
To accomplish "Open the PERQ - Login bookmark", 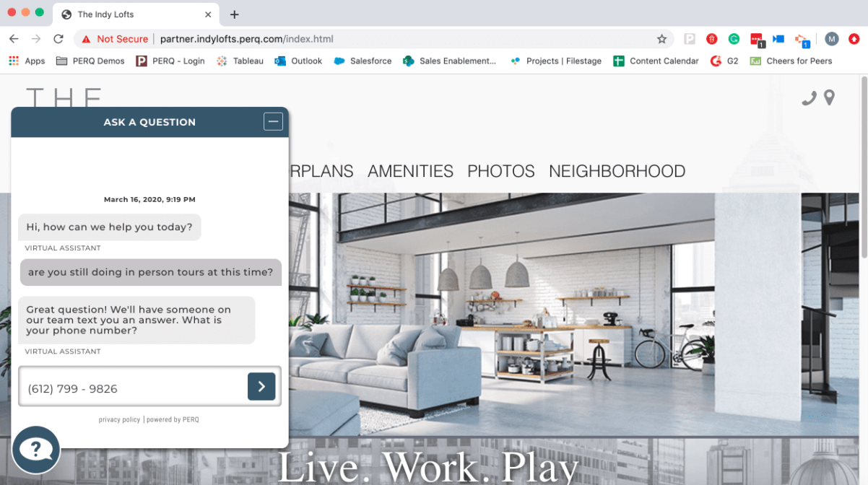I will click(170, 61).
